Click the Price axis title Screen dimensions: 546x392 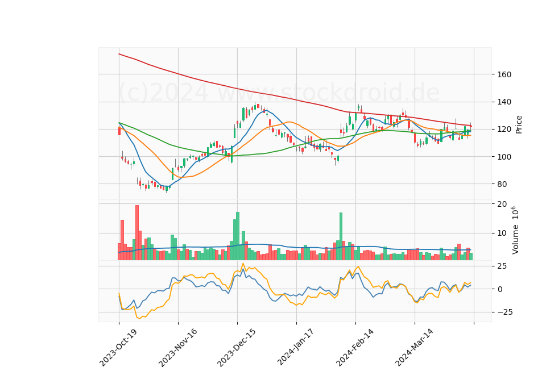[519, 124]
